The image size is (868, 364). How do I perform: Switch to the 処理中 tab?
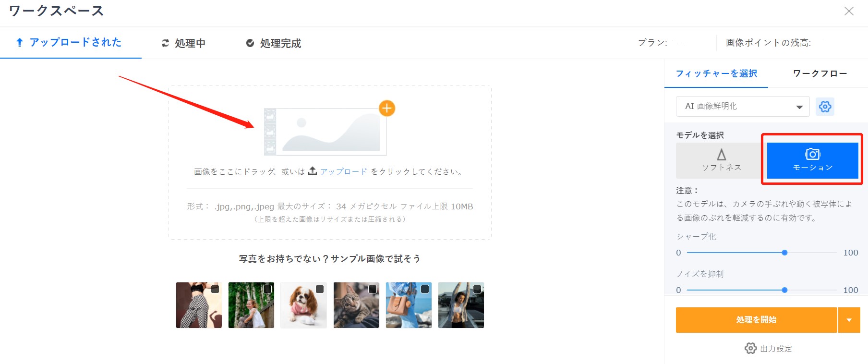[x=183, y=43]
